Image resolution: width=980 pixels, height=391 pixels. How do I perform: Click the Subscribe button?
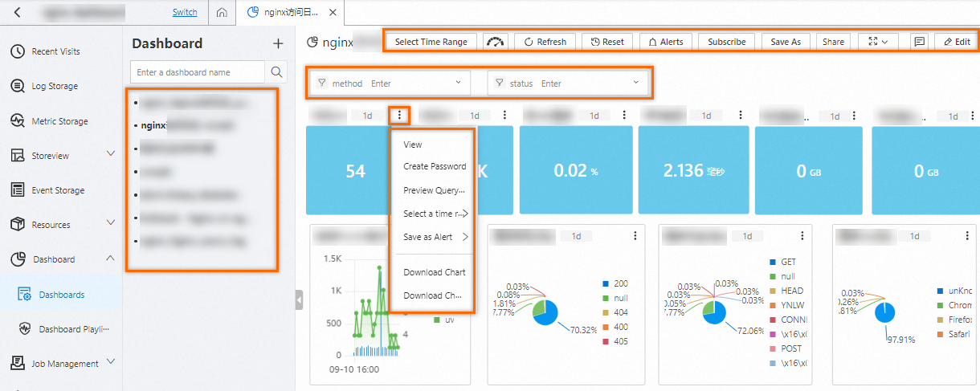click(726, 42)
